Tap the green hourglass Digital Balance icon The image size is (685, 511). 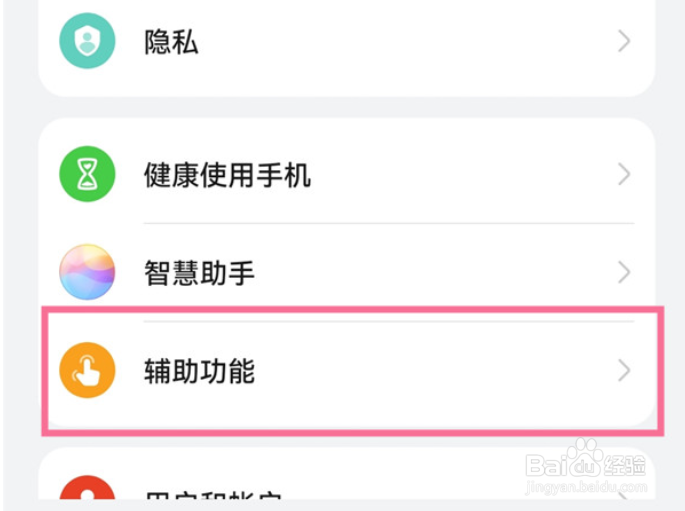[x=87, y=174]
